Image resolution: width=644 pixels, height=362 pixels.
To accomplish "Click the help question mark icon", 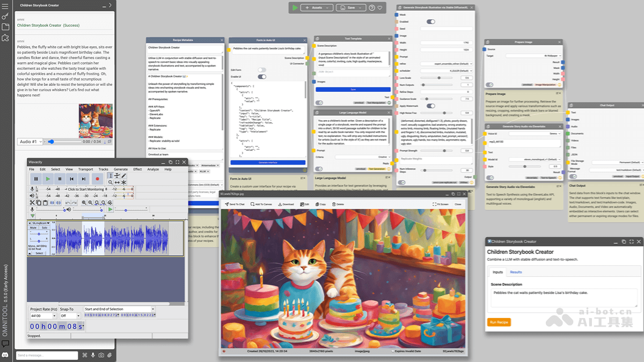I will click(x=372, y=8).
